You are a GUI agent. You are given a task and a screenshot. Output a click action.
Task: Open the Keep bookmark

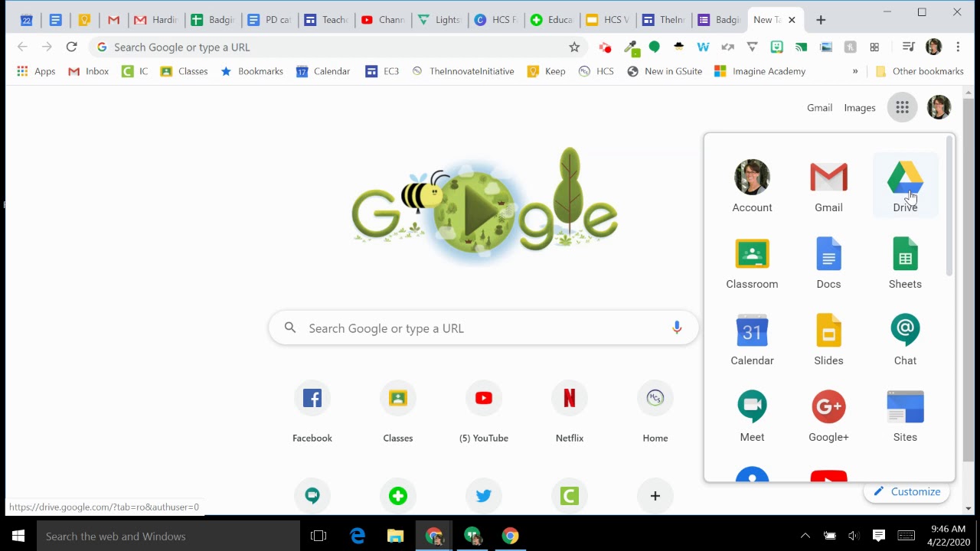[x=546, y=71]
